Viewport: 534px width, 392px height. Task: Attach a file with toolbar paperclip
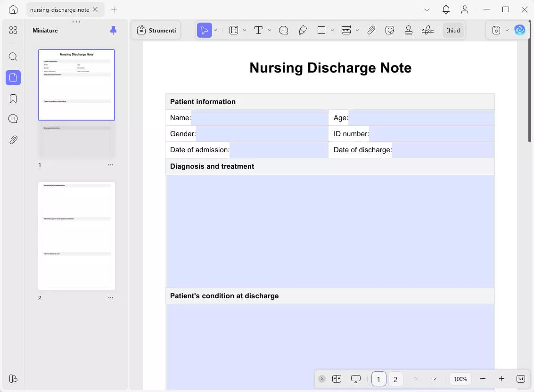pyautogui.click(x=371, y=30)
